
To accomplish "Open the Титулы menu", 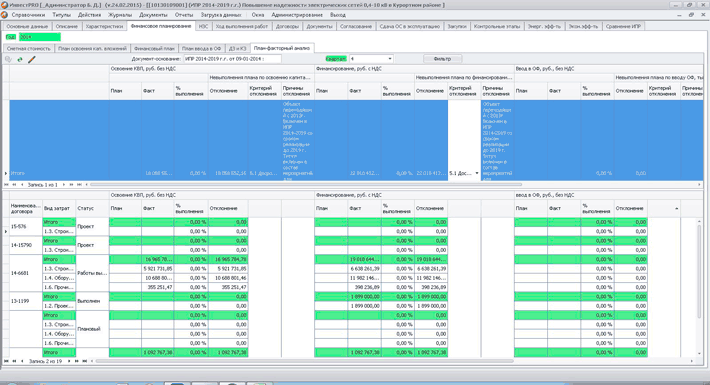I will click(x=61, y=15).
